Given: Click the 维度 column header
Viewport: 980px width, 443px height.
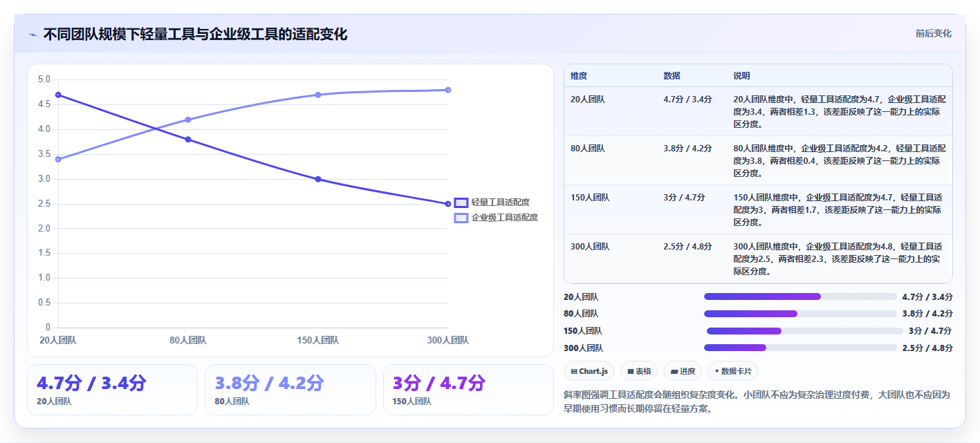Looking at the screenshot, I should pyautogui.click(x=579, y=76).
